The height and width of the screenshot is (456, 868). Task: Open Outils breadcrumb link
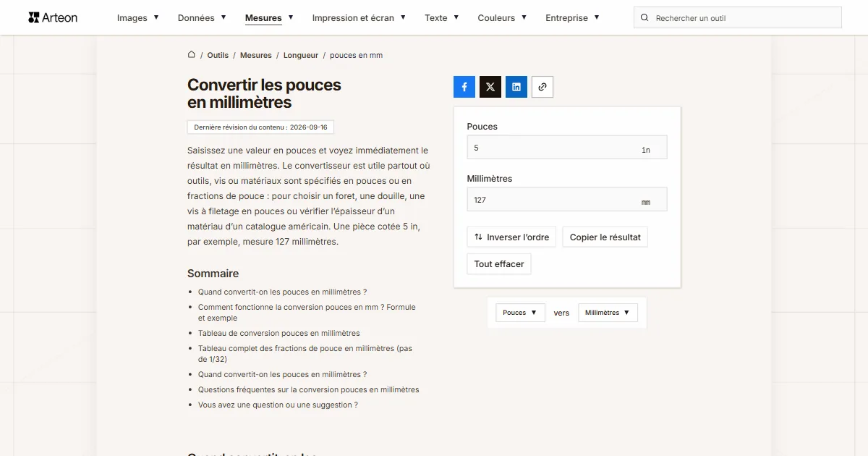click(x=218, y=55)
